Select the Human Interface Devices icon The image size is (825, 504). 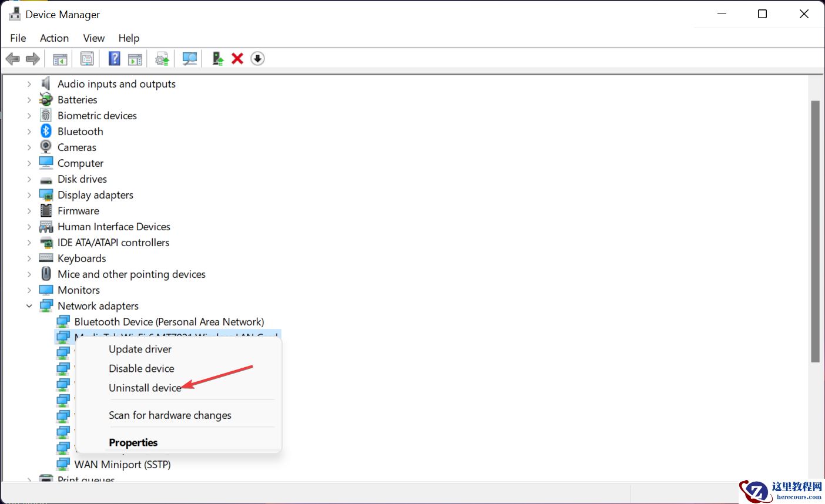point(46,227)
